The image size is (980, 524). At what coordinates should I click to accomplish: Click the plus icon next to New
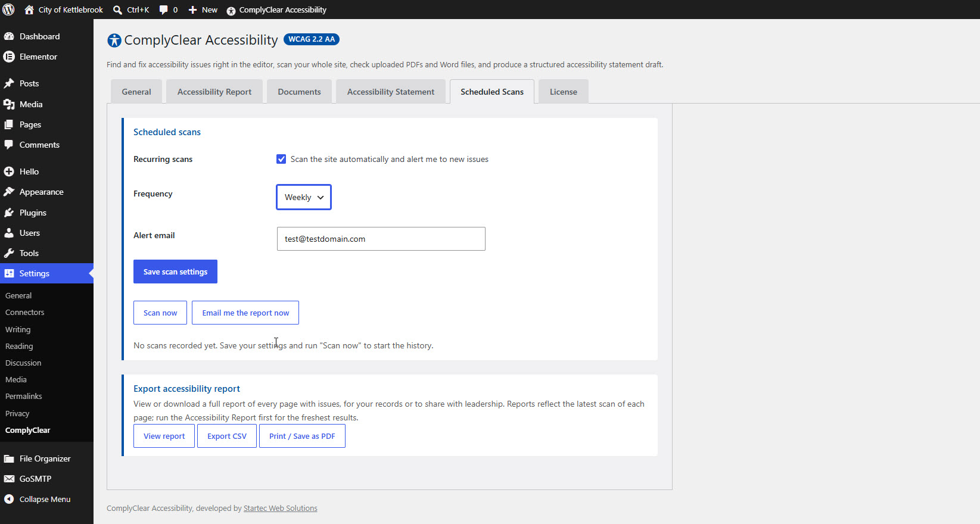[x=192, y=10]
